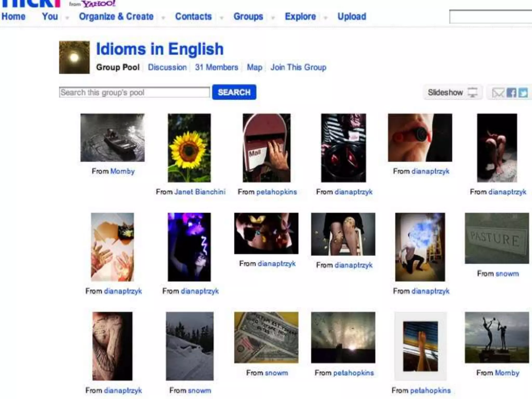The height and width of the screenshot is (399, 532).
Task: Open the foot by window photo
Action: [x=421, y=346]
